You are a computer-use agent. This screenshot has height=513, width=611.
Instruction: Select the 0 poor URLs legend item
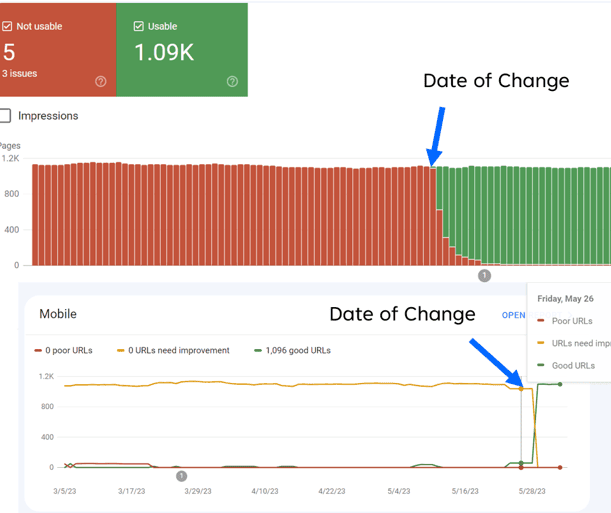[64, 351]
